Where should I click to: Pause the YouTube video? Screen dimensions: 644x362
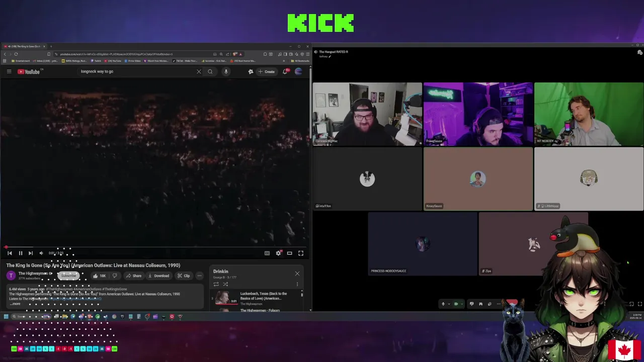[20, 253]
